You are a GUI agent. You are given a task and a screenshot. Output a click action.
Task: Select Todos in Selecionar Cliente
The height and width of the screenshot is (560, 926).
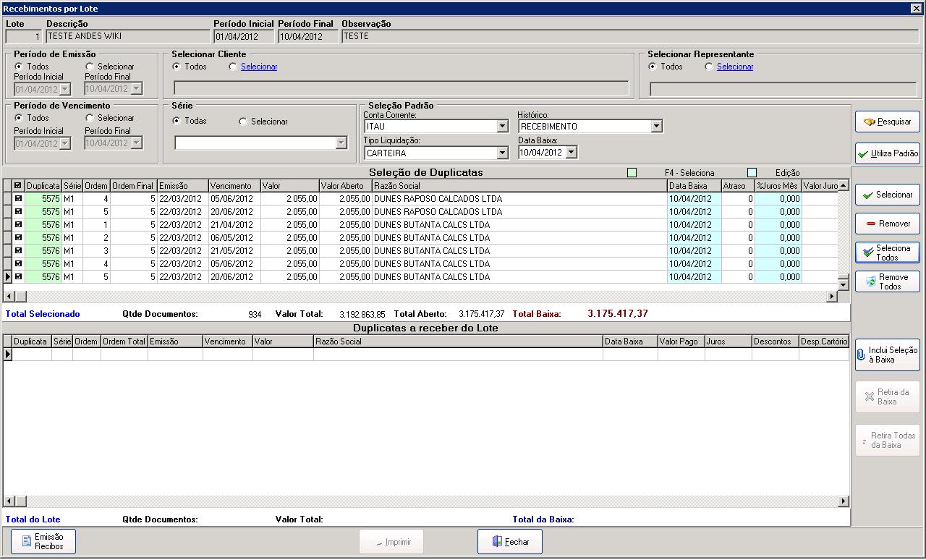pos(177,67)
